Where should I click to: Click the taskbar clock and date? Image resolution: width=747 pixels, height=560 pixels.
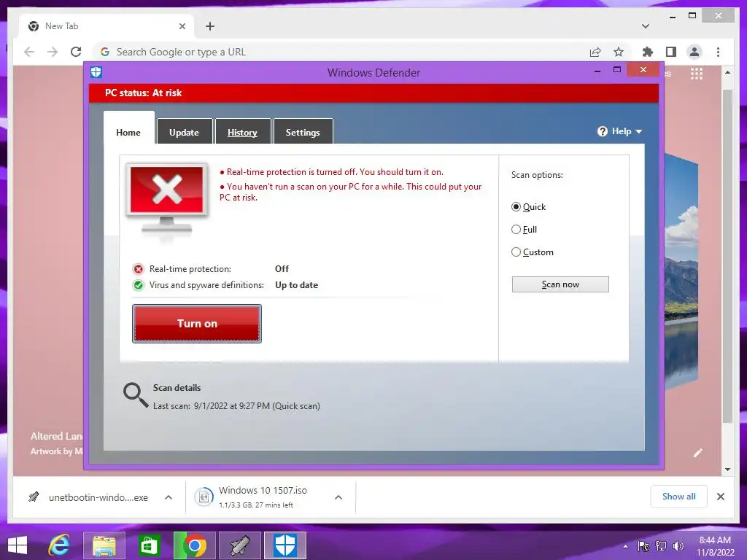tap(715, 546)
